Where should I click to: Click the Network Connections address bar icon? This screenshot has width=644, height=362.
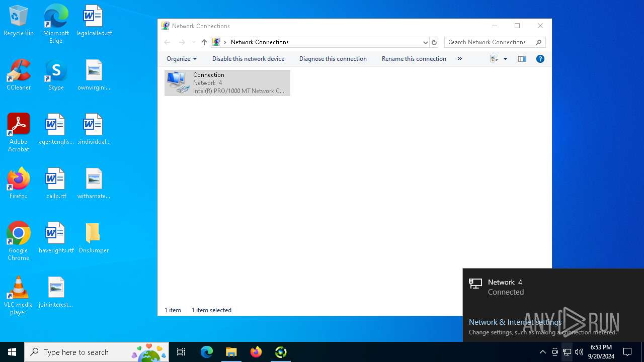tap(216, 42)
